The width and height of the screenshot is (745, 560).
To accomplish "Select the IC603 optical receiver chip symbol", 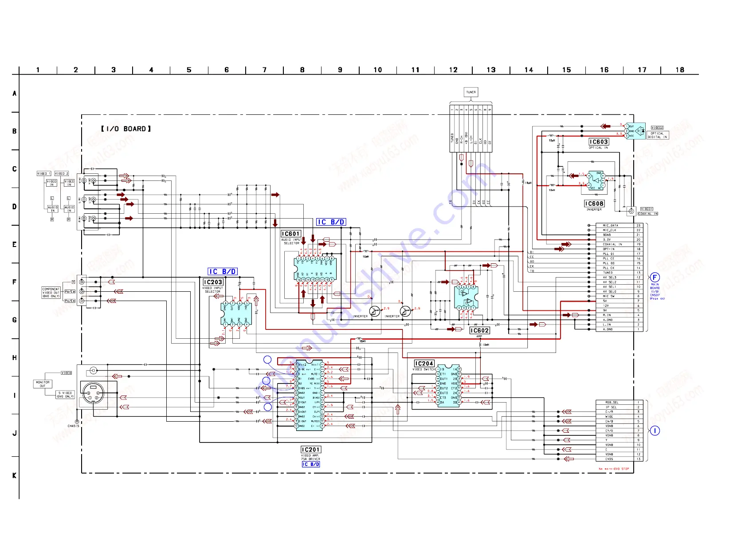I will (x=634, y=131).
